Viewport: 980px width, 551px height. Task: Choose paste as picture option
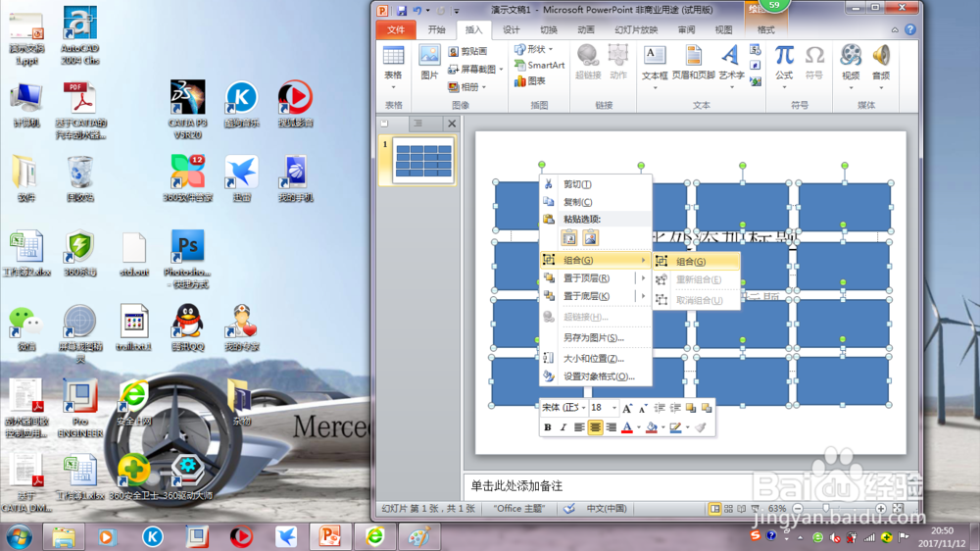coord(590,237)
